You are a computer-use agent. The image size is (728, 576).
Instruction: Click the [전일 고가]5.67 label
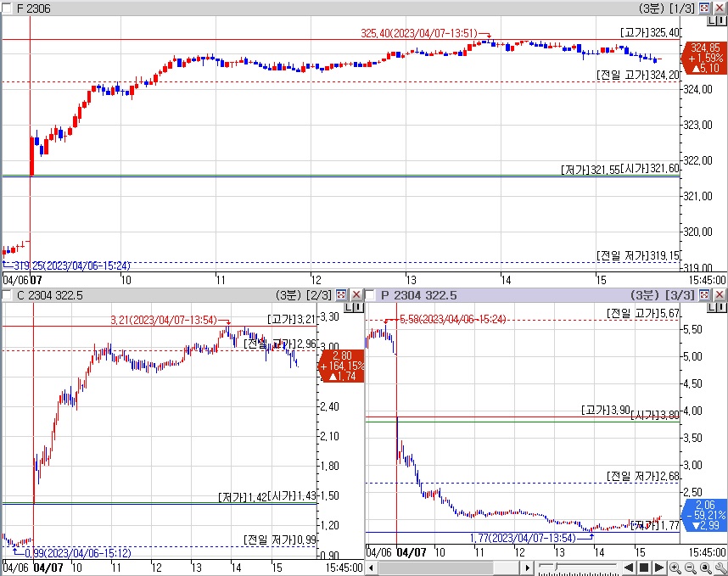tap(643, 314)
